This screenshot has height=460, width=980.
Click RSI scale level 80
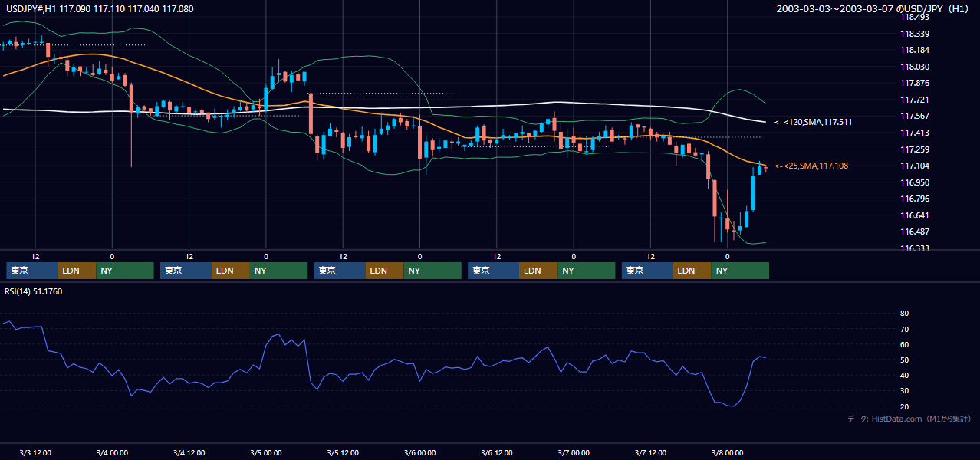(x=904, y=314)
